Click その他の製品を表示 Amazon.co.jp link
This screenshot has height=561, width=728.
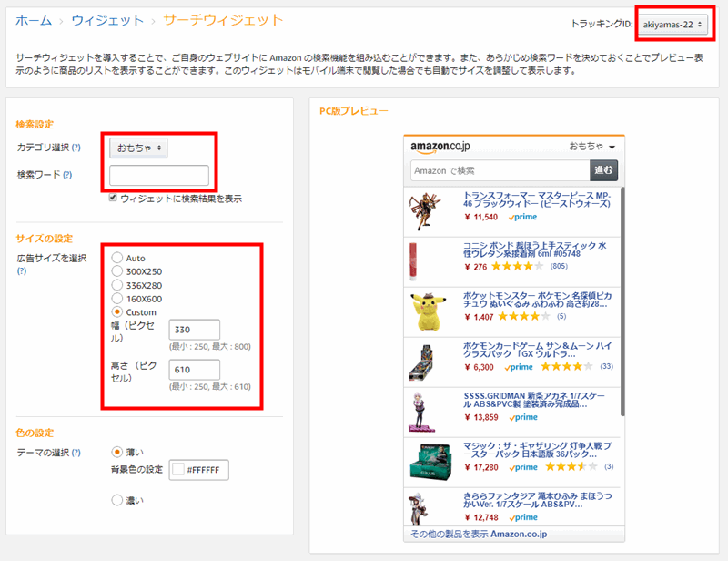click(479, 534)
